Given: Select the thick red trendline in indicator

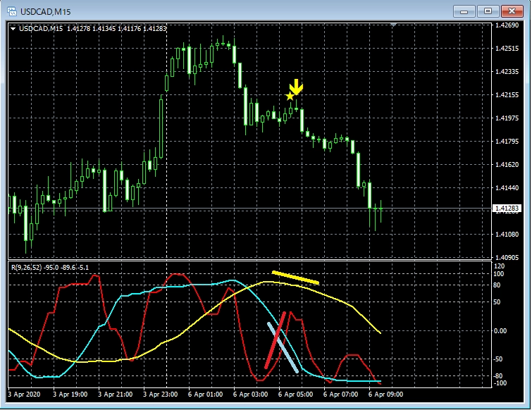Looking at the screenshot, I should pyautogui.click(x=276, y=340).
